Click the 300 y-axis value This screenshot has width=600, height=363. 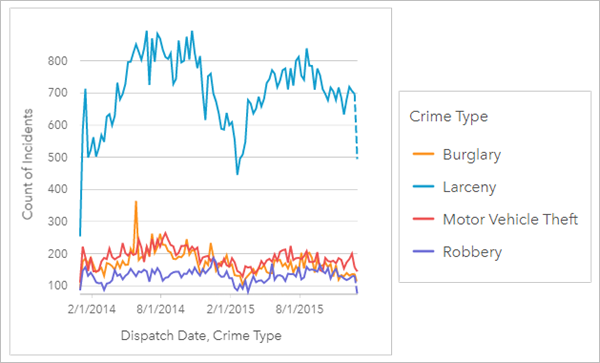(57, 222)
